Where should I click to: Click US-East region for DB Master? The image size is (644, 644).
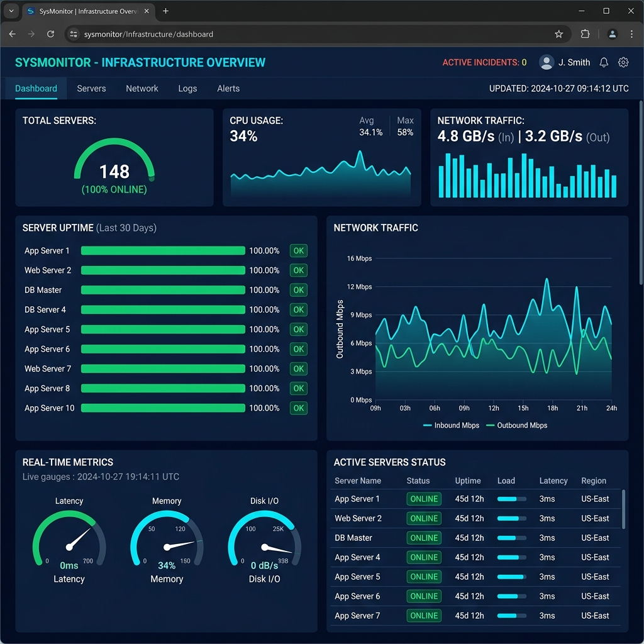click(595, 538)
